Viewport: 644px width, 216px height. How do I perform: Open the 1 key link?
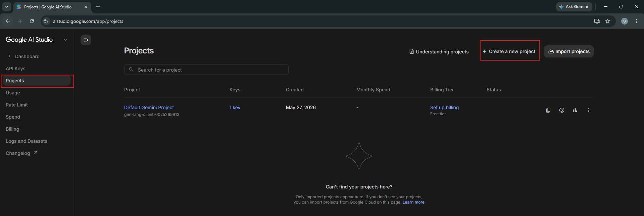(x=235, y=107)
